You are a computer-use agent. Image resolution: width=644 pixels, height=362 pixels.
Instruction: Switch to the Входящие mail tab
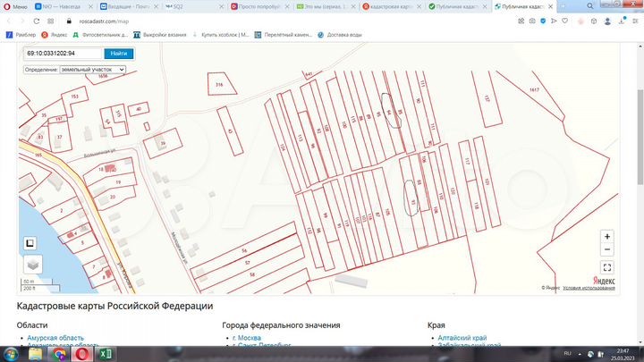pyautogui.click(x=129, y=6)
